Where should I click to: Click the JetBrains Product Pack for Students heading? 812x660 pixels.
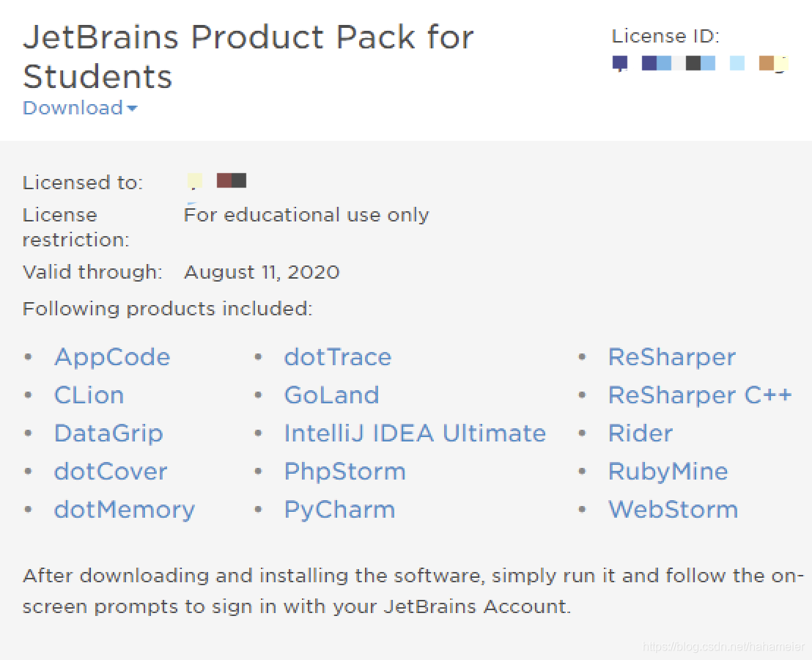click(x=248, y=56)
